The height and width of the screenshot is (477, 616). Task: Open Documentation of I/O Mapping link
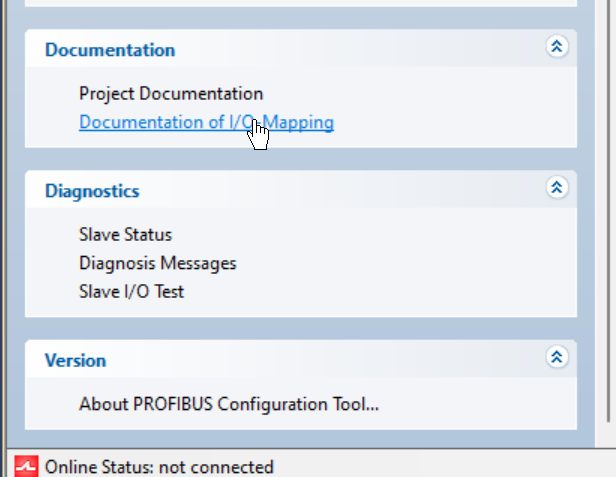206,122
